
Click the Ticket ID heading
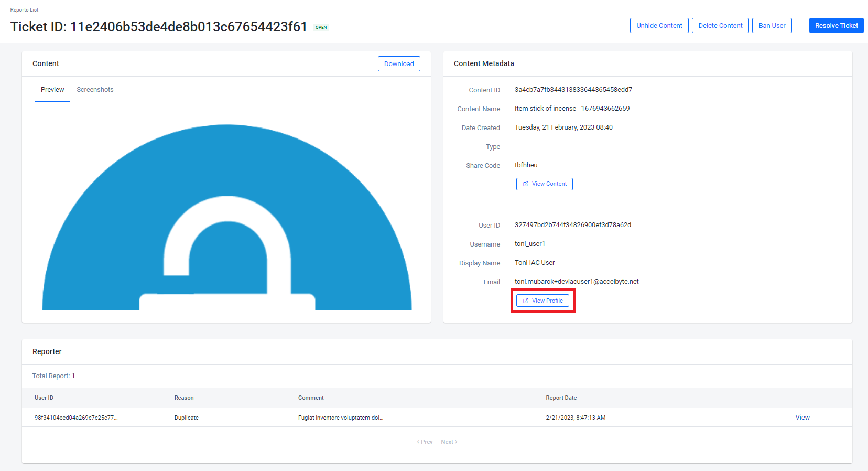click(159, 27)
